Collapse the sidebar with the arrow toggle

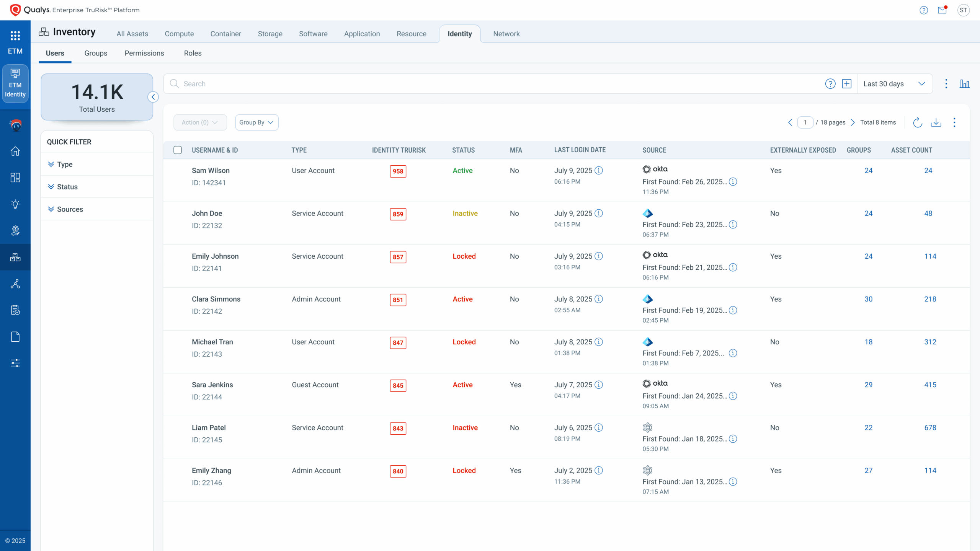pos(153,97)
